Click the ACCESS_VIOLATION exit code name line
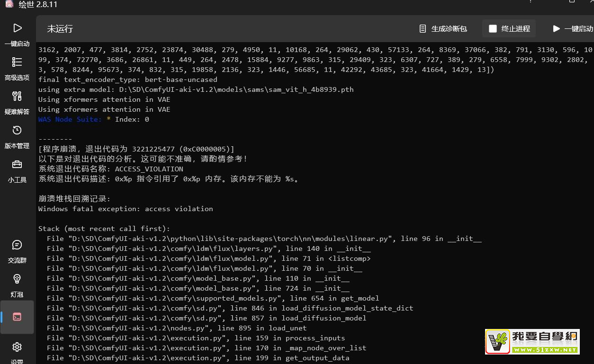This screenshot has width=594, height=364. point(111,169)
